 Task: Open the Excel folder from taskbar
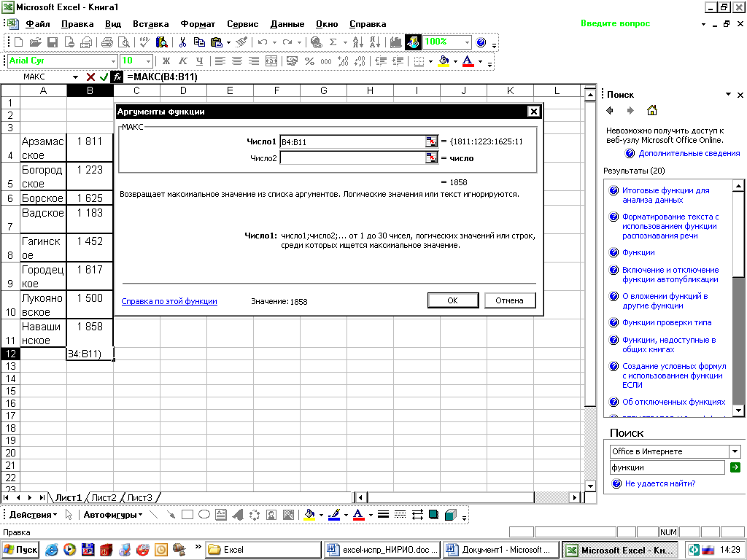(x=263, y=550)
